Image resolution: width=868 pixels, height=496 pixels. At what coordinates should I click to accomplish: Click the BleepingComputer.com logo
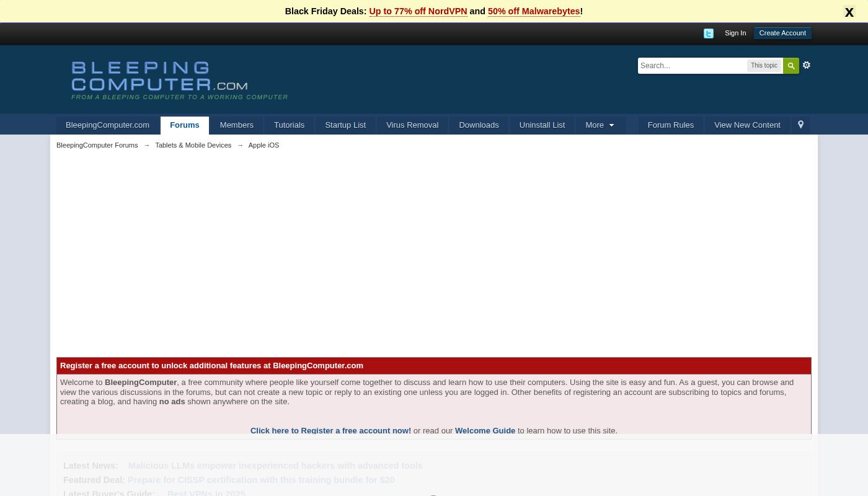(160, 77)
